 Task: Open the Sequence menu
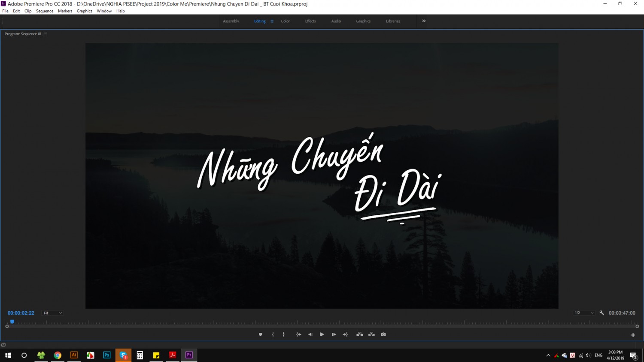point(45,11)
